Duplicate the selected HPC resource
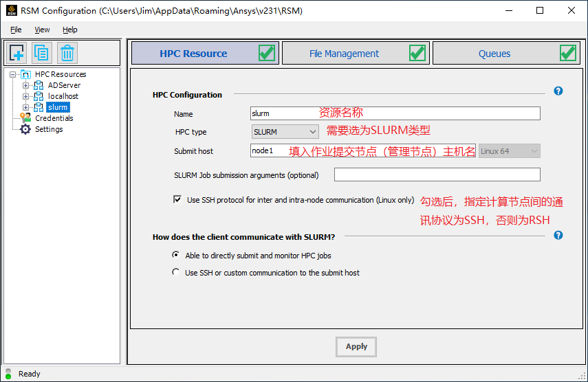The image size is (588, 382). [42, 53]
